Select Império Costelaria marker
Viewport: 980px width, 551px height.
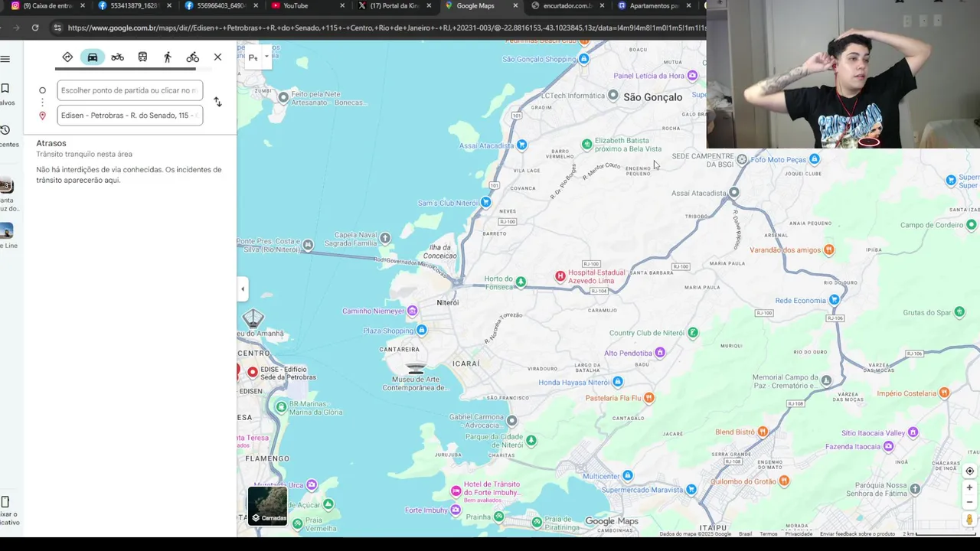(944, 393)
